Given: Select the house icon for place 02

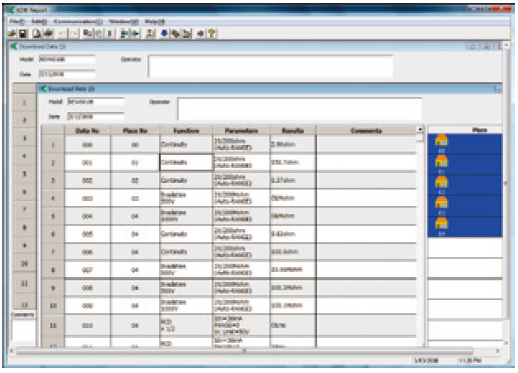Looking at the screenshot, I should (x=441, y=182).
